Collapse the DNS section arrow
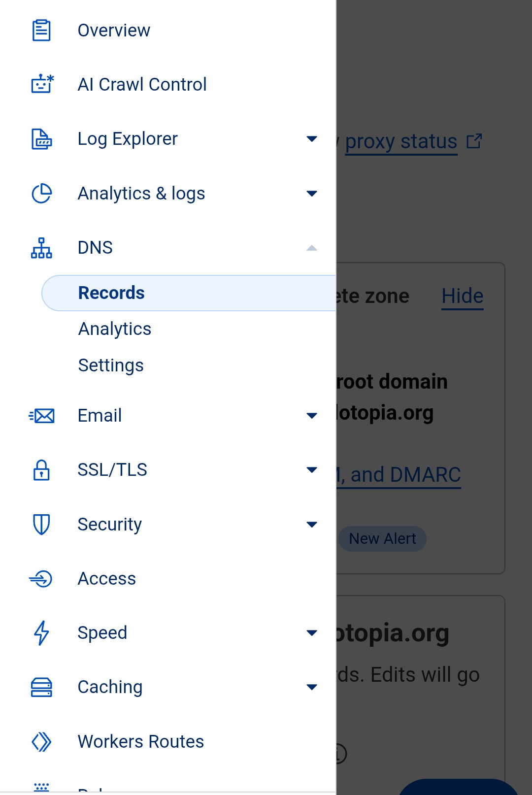Viewport: 532px width, 795px height. click(312, 248)
